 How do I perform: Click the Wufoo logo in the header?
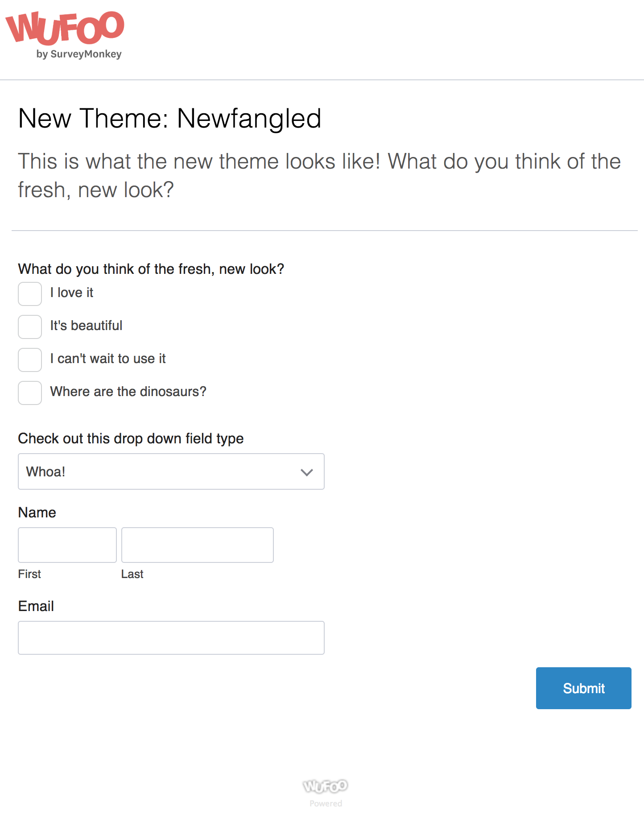pyautogui.click(x=65, y=35)
